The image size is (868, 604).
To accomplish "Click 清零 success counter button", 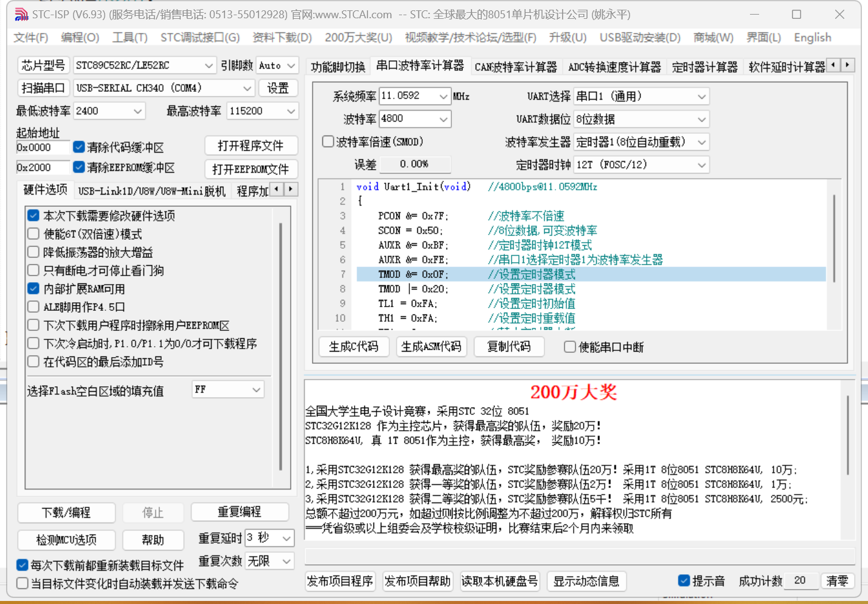I will (x=838, y=580).
